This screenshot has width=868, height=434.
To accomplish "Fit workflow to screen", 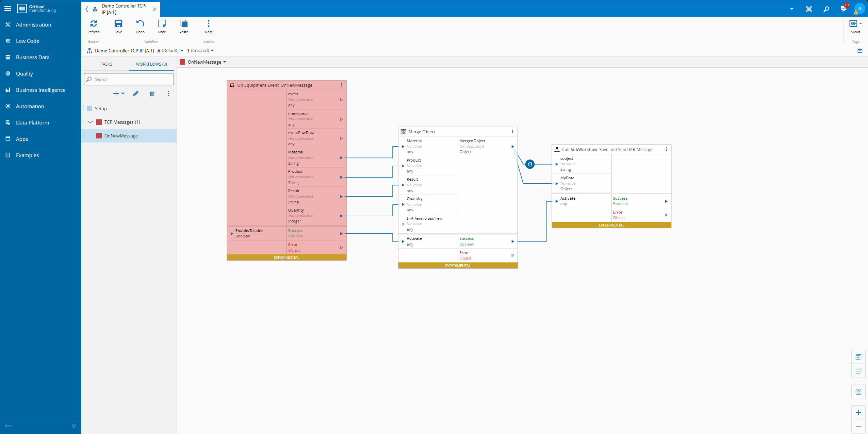I will coord(858,392).
